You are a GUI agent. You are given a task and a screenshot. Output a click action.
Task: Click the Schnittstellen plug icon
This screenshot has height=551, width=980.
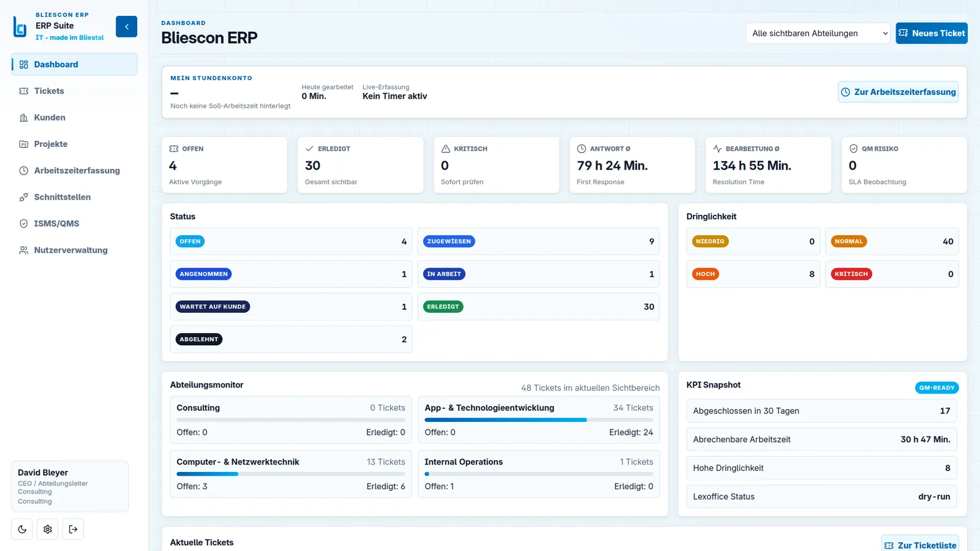tap(24, 197)
